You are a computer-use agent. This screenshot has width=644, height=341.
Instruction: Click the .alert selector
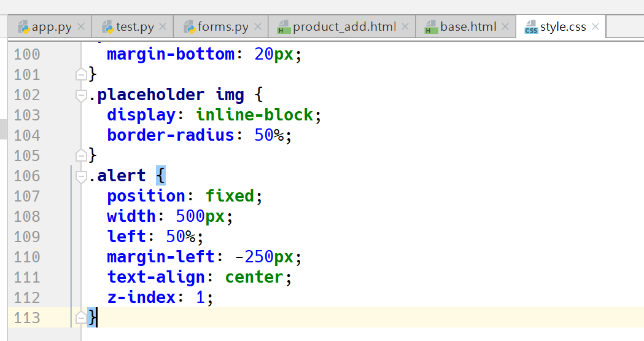[117, 176]
